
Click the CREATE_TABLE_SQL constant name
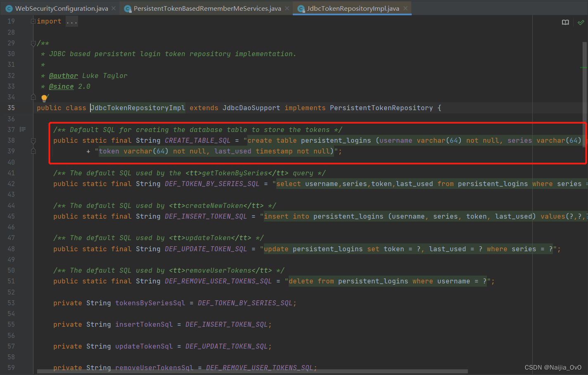tap(197, 140)
